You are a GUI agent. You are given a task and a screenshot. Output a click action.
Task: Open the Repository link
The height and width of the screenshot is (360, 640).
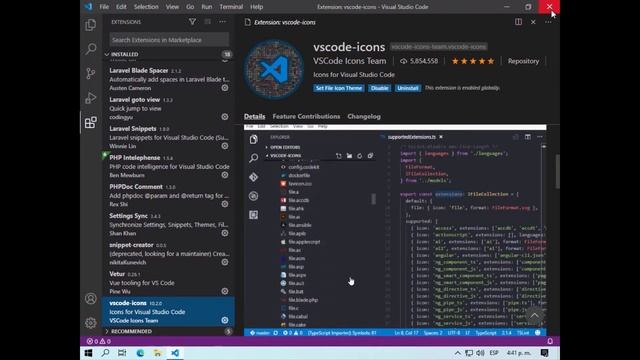click(x=523, y=61)
